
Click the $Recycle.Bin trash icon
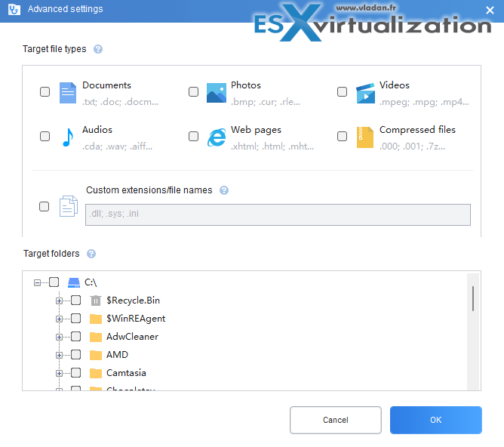pos(96,301)
